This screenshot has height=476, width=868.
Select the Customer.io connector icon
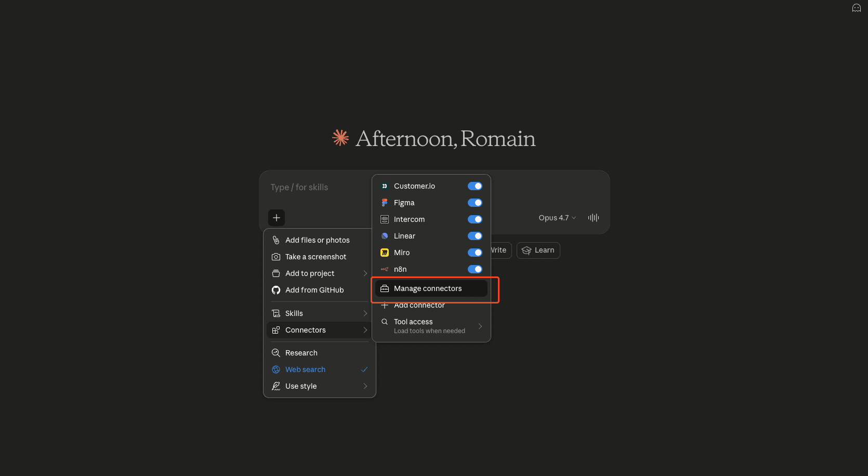point(384,186)
